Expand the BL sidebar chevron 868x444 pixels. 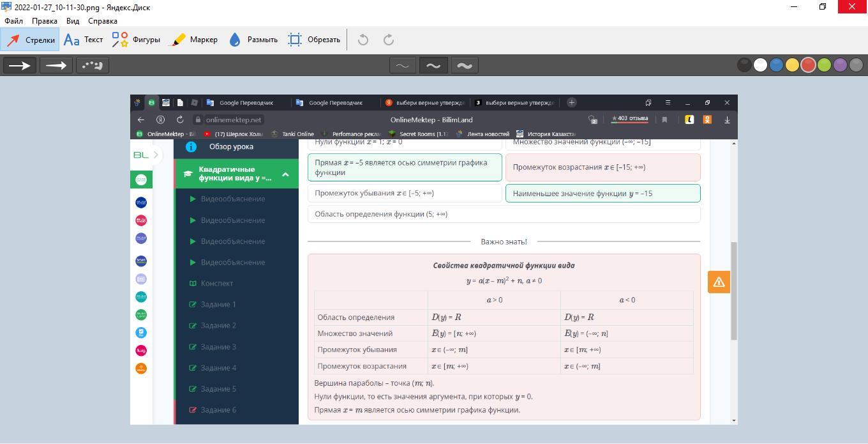156,155
